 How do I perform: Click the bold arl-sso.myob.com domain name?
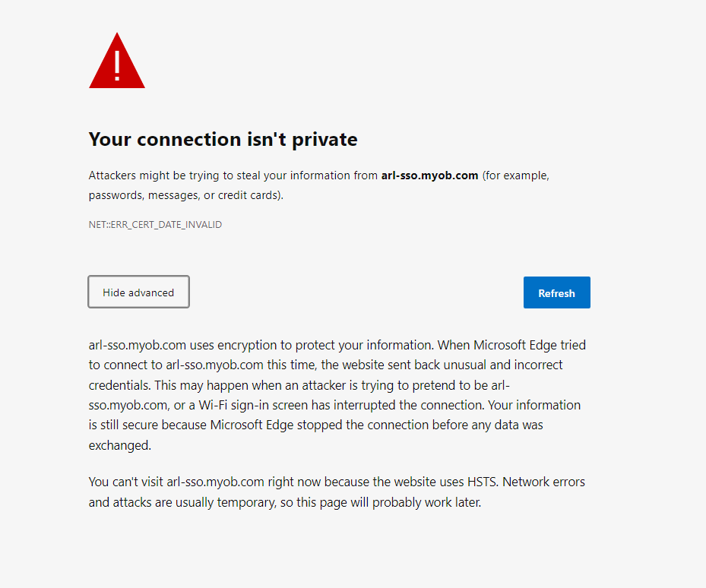pyautogui.click(x=429, y=175)
